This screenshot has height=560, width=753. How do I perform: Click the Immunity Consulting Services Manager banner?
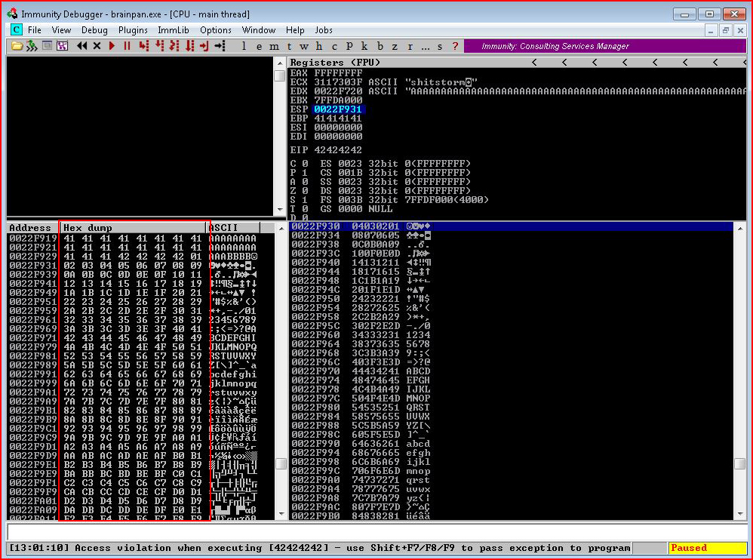click(x=605, y=46)
